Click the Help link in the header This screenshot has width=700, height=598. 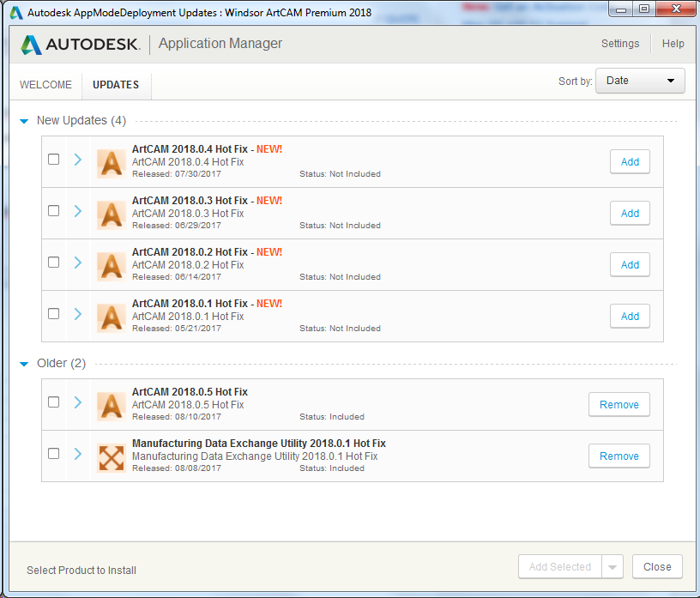pyautogui.click(x=673, y=43)
